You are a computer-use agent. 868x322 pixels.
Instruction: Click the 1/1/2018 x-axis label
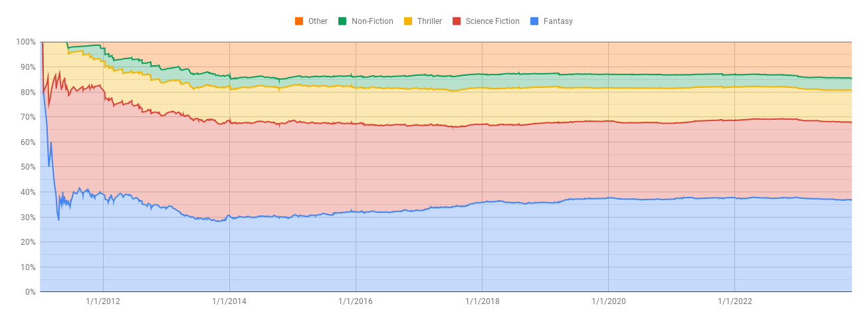482,301
